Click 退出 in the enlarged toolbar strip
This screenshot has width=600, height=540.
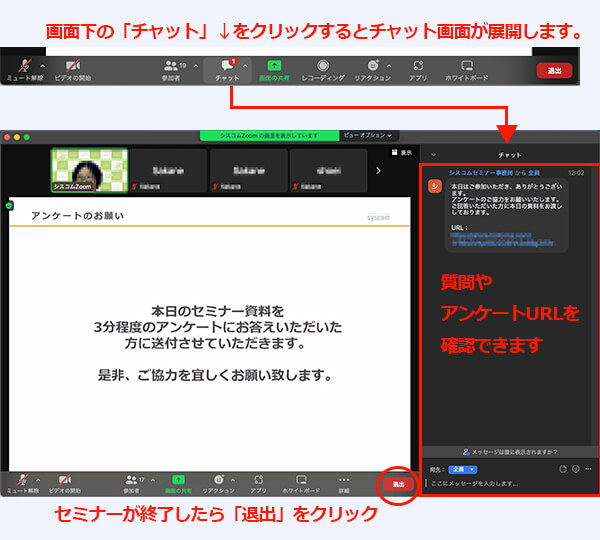click(x=554, y=71)
